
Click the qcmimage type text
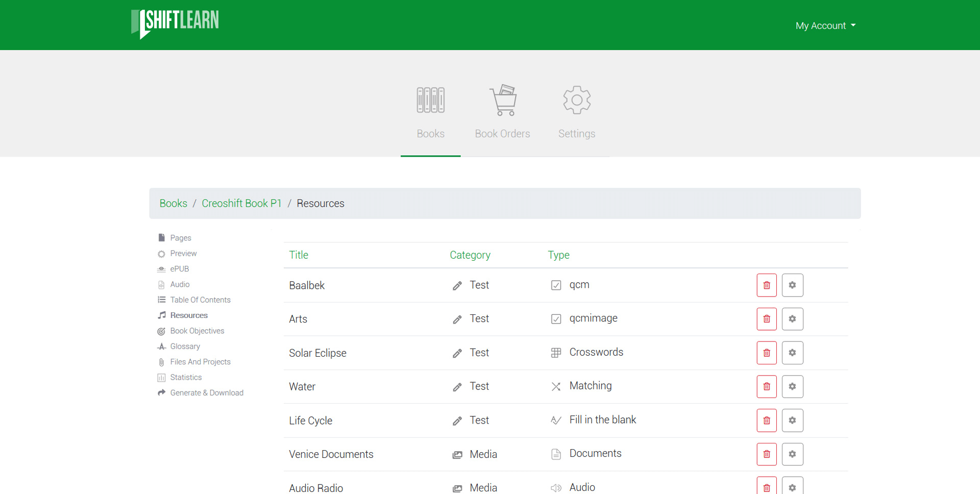593,318
